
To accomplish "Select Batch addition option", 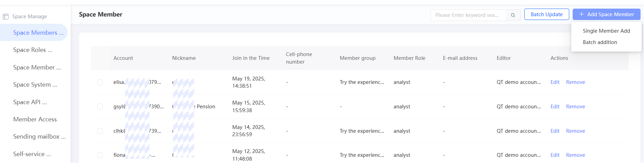I will pyautogui.click(x=600, y=42).
